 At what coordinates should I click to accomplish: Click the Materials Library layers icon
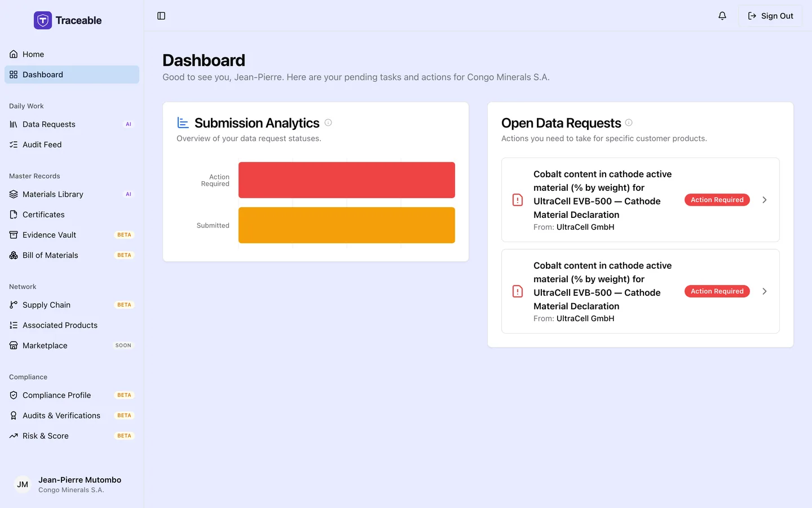pyautogui.click(x=14, y=194)
